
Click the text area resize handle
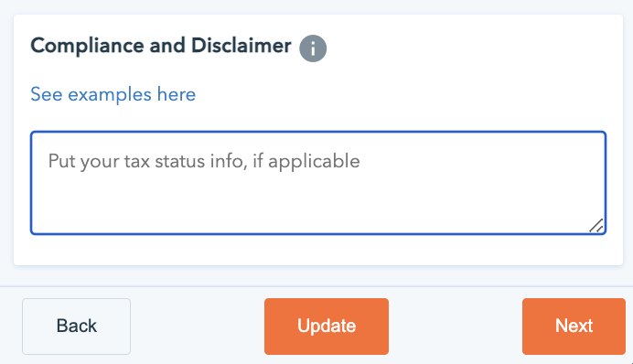tap(596, 226)
